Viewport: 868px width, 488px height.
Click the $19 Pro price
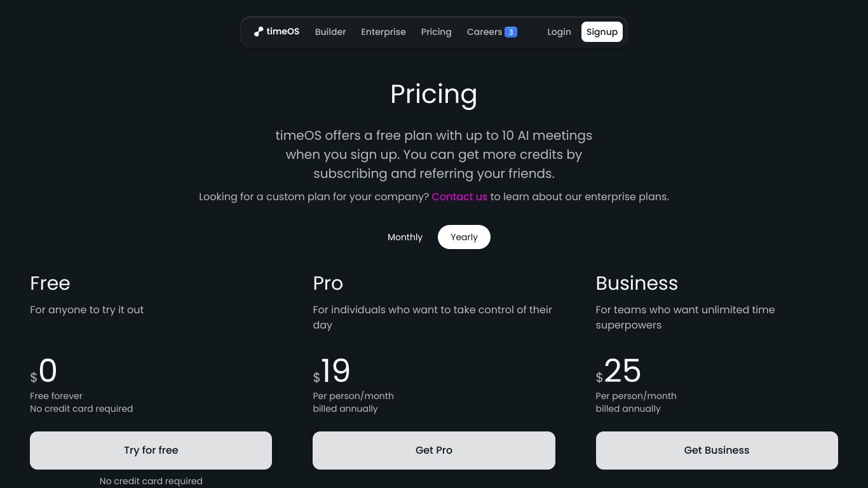332,371
